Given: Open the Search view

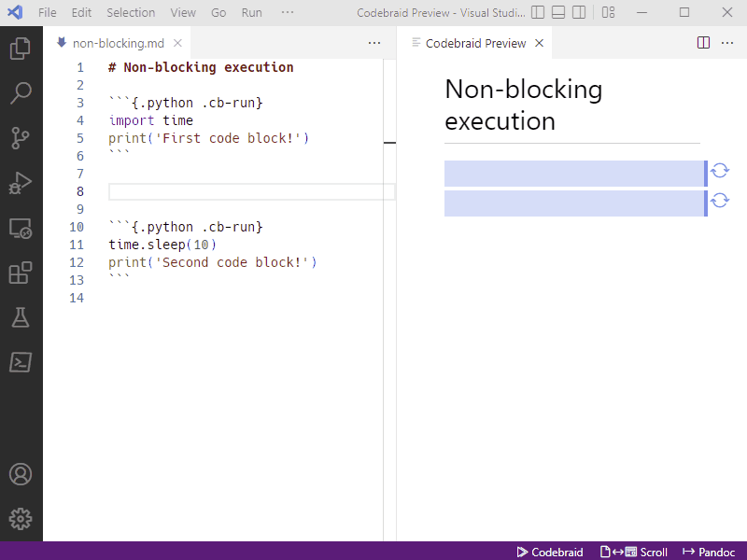Looking at the screenshot, I should 21,92.
